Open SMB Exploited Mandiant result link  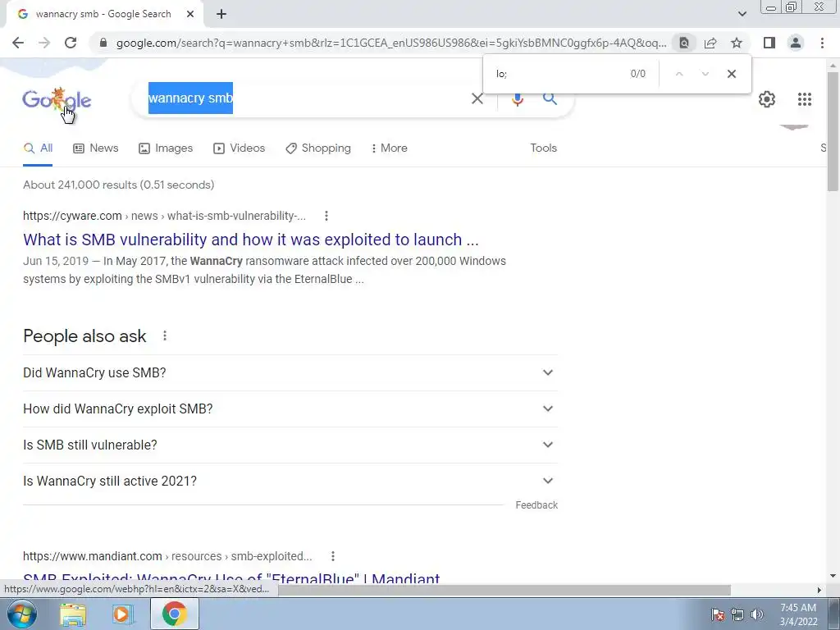pyautogui.click(x=231, y=578)
